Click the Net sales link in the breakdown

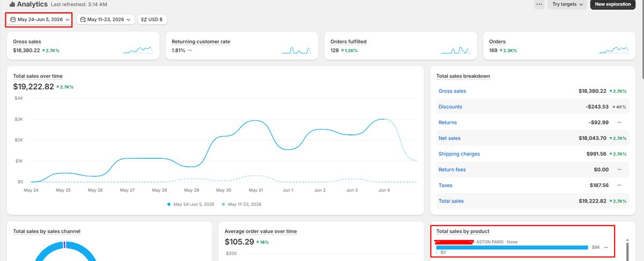[450, 138]
